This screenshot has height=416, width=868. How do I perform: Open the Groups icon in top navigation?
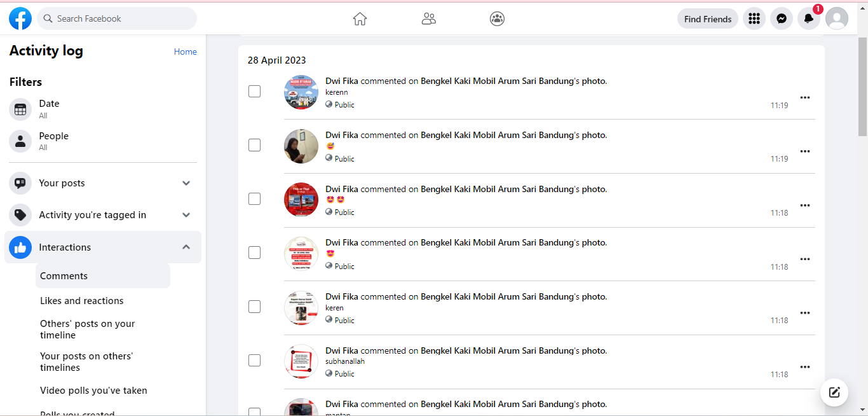coord(497,19)
